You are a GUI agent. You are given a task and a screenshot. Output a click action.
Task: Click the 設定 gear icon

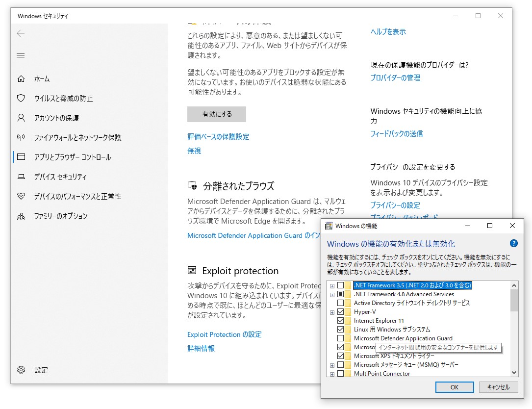coord(21,370)
